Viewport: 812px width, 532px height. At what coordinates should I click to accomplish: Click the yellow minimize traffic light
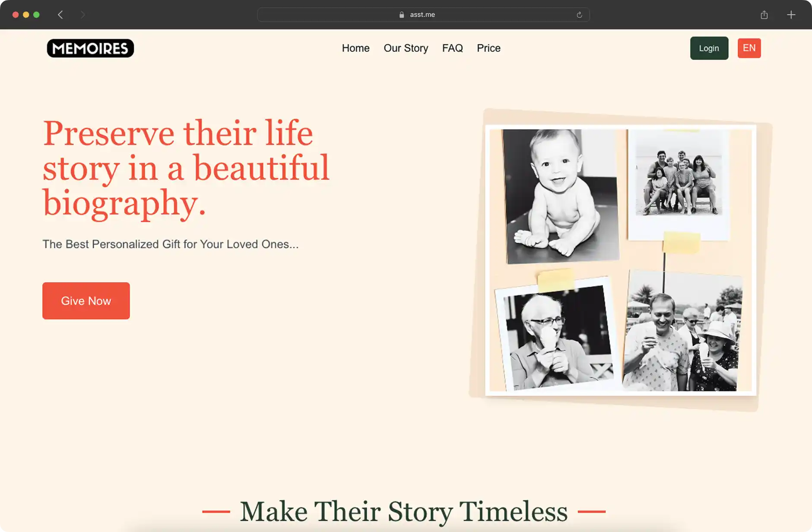pos(26,14)
